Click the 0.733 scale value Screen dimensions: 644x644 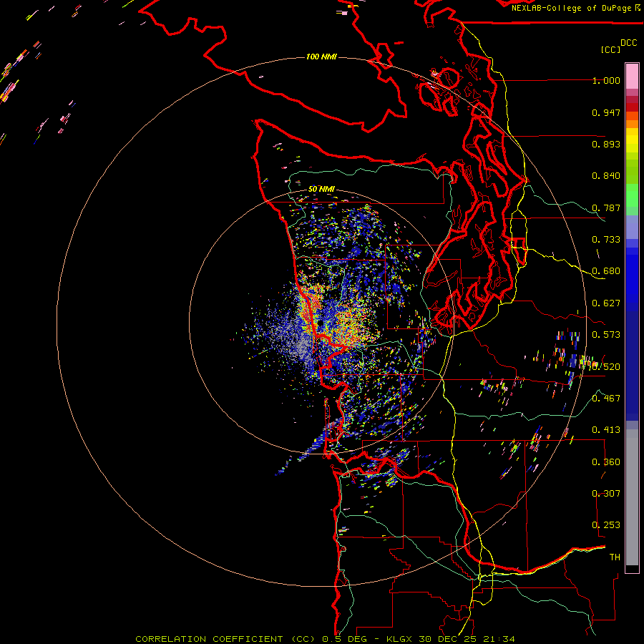coord(606,240)
